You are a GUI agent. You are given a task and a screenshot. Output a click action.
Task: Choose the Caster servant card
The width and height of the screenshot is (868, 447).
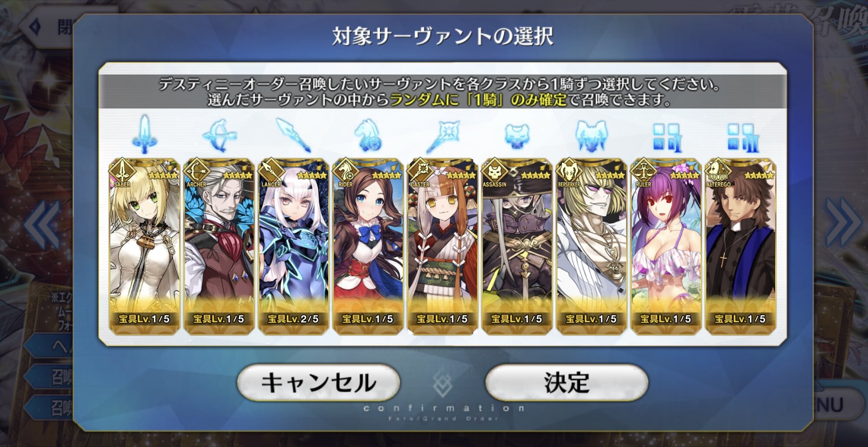(443, 247)
